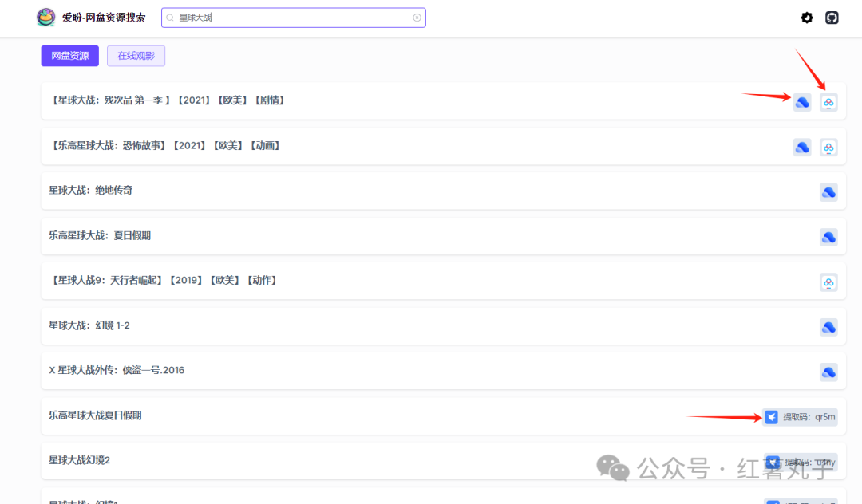Open blue cloud drive link for 残次品 第一季
Image resolution: width=862 pixels, height=504 pixels.
[x=802, y=102]
